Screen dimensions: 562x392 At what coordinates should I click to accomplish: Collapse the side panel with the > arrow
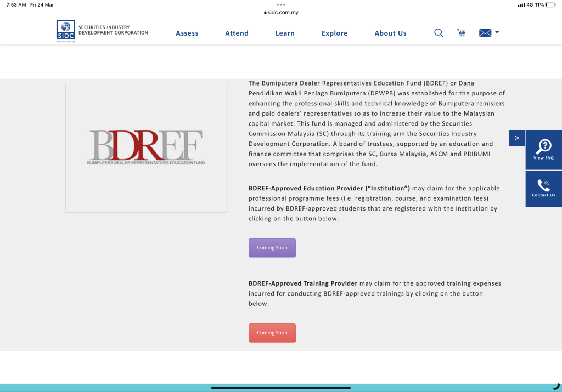point(516,138)
